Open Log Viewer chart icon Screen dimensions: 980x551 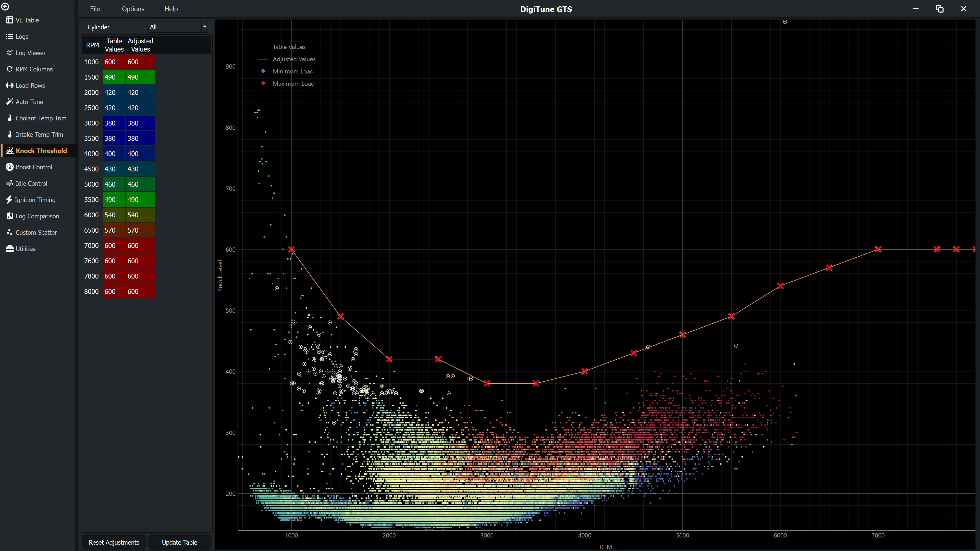(x=9, y=53)
